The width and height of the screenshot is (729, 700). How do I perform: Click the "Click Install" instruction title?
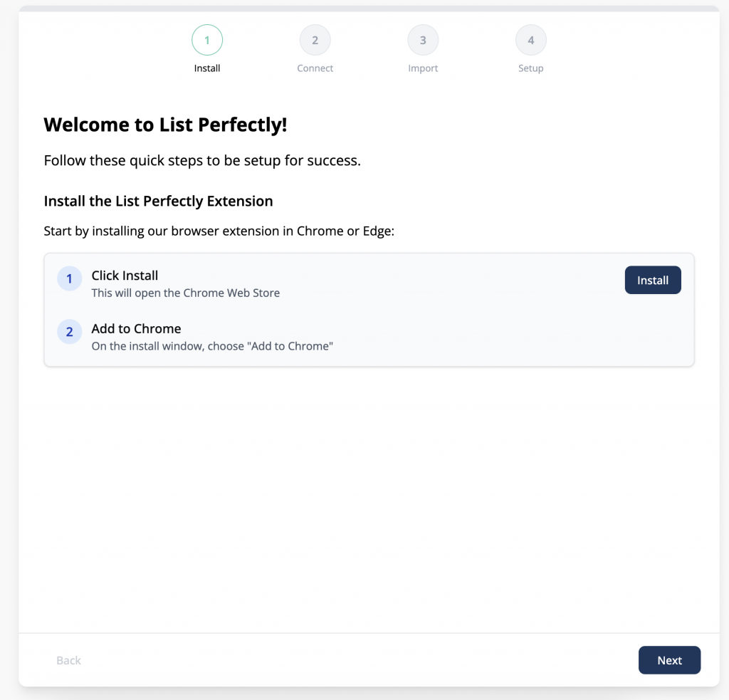coord(125,276)
